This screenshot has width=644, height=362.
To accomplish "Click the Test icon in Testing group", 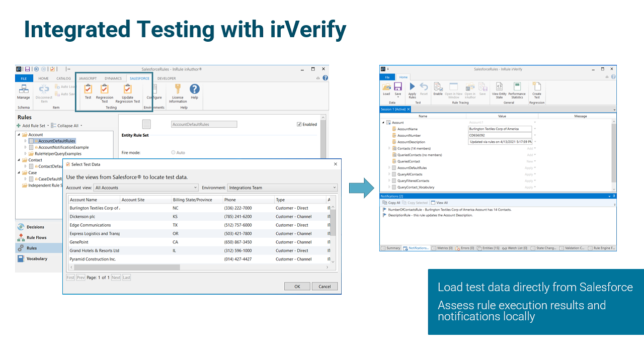I will [x=88, y=89].
